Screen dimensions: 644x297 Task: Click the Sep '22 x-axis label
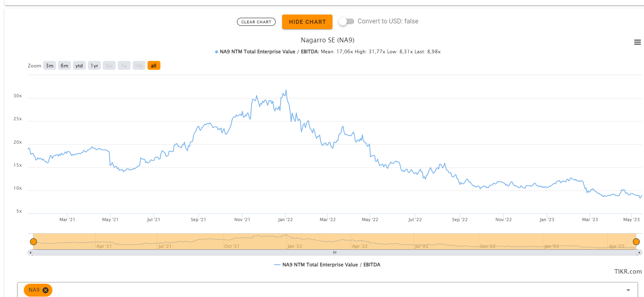(x=460, y=220)
